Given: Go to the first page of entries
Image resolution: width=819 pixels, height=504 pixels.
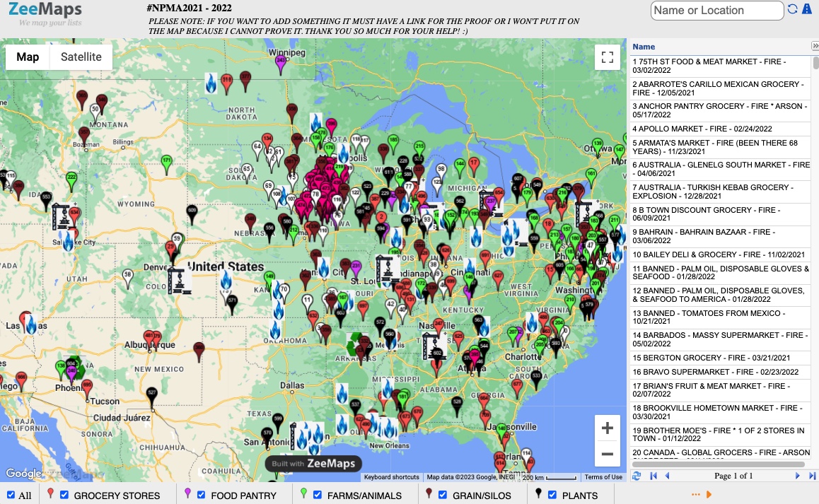Looking at the screenshot, I should (653, 476).
